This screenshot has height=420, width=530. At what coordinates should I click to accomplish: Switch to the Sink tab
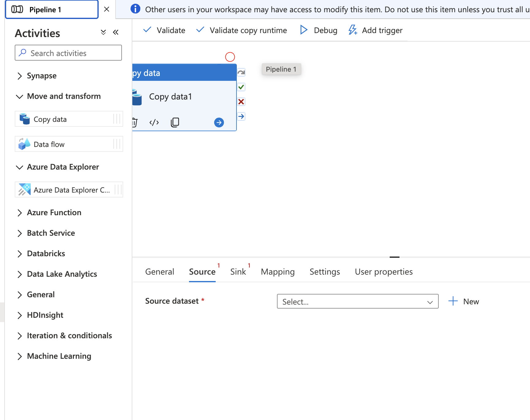pyautogui.click(x=238, y=272)
